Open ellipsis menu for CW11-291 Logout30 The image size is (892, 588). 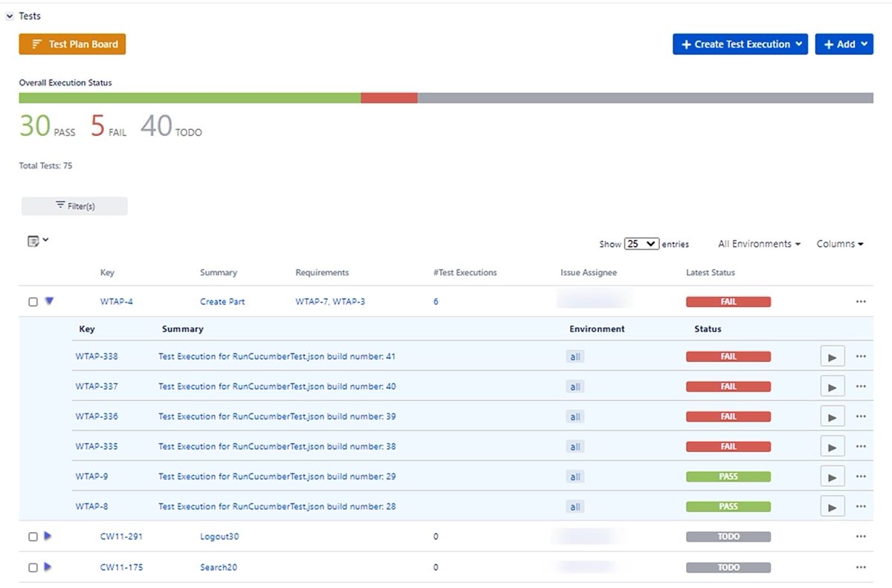point(861,537)
